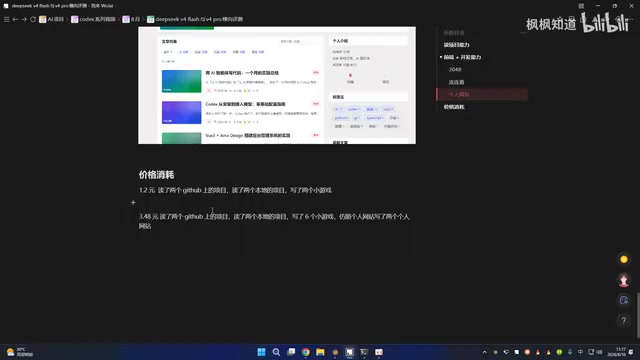Jump to 2048 in outline

point(455,70)
